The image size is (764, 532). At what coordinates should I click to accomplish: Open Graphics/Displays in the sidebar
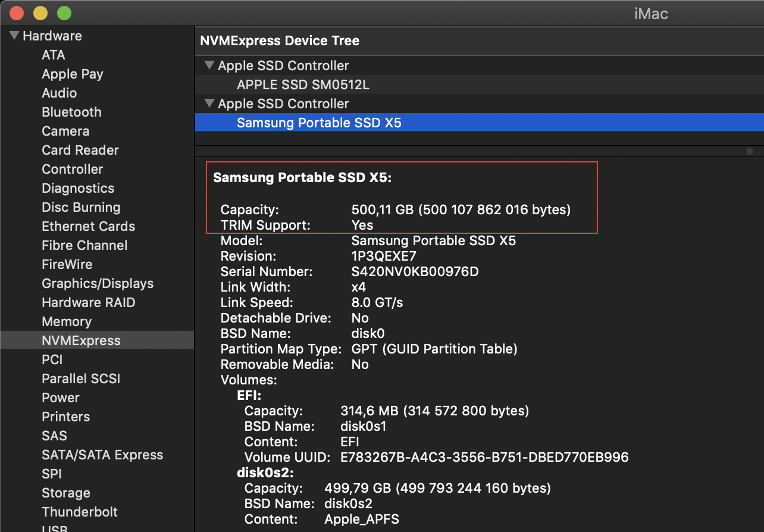98,283
